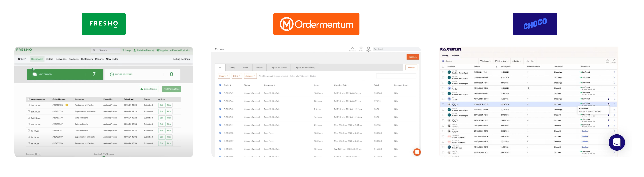Click the Next Delivery truck icon
The width and height of the screenshot is (644, 177).
click(x=35, y=74)
